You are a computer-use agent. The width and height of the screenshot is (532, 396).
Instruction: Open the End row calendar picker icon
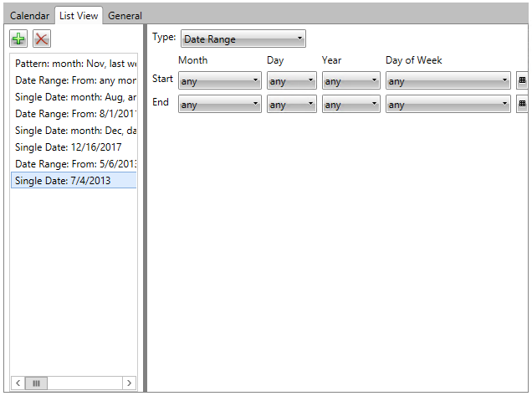point(522,105)
